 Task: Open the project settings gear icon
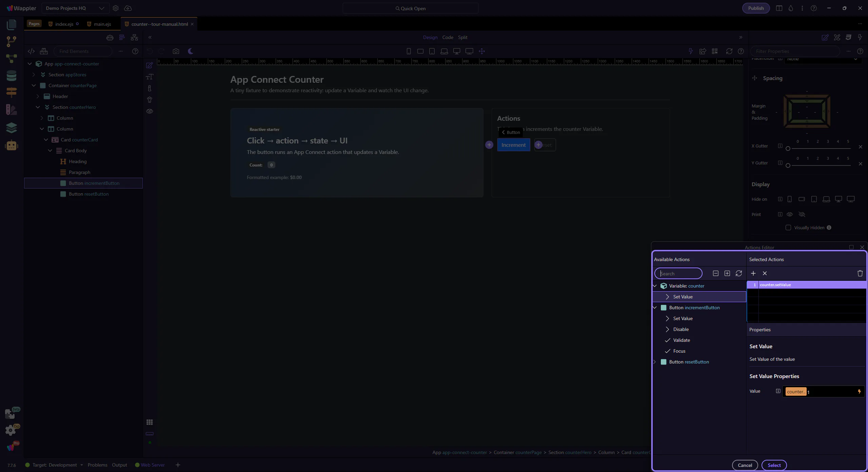[116, 8]
